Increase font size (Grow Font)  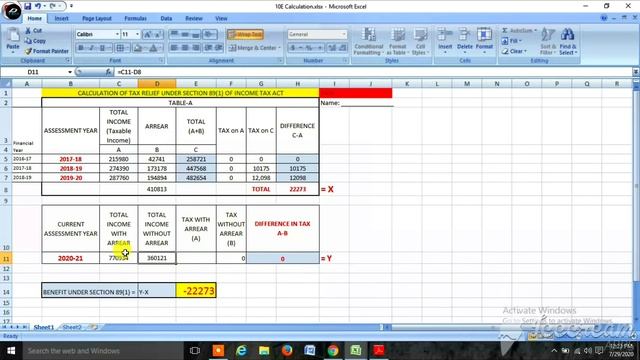(147, 34)
